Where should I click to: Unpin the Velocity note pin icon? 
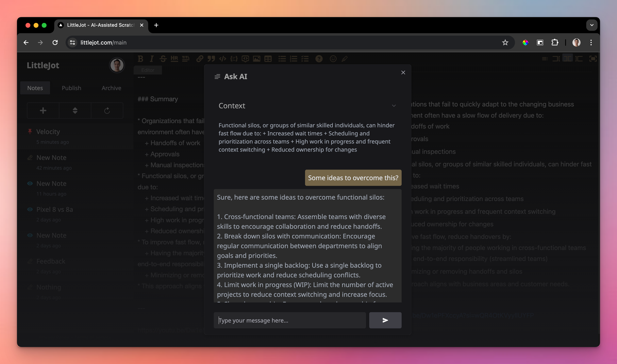click(30, 131)
